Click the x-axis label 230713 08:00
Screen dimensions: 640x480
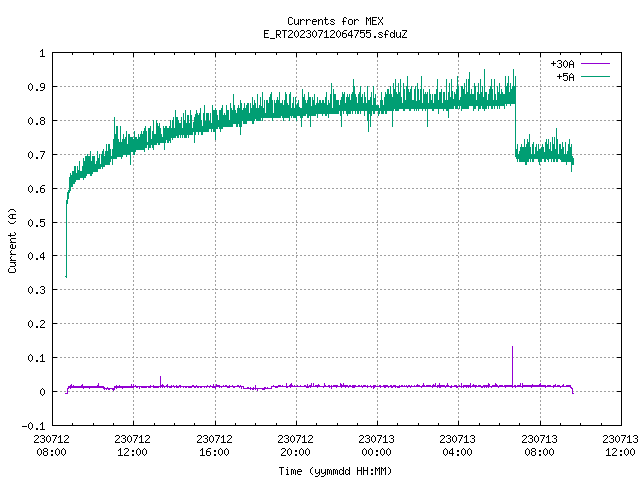click(x=539, y=445)
